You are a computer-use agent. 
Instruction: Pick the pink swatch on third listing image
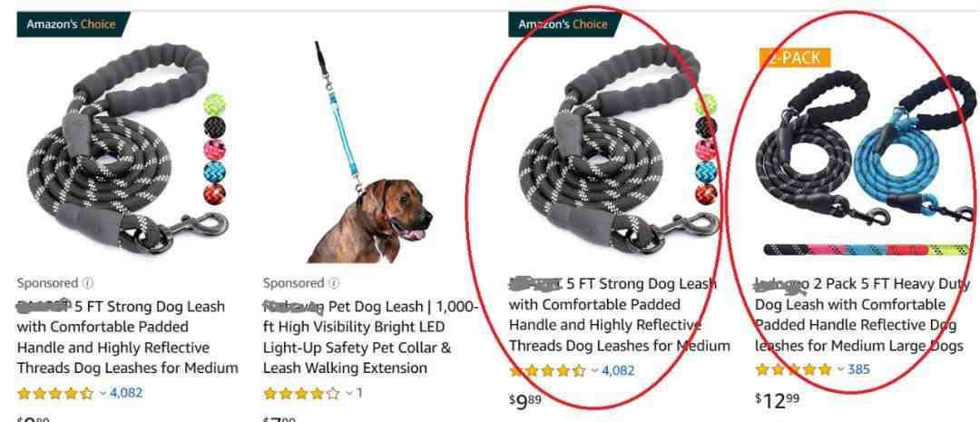click(x=707, y=150)
